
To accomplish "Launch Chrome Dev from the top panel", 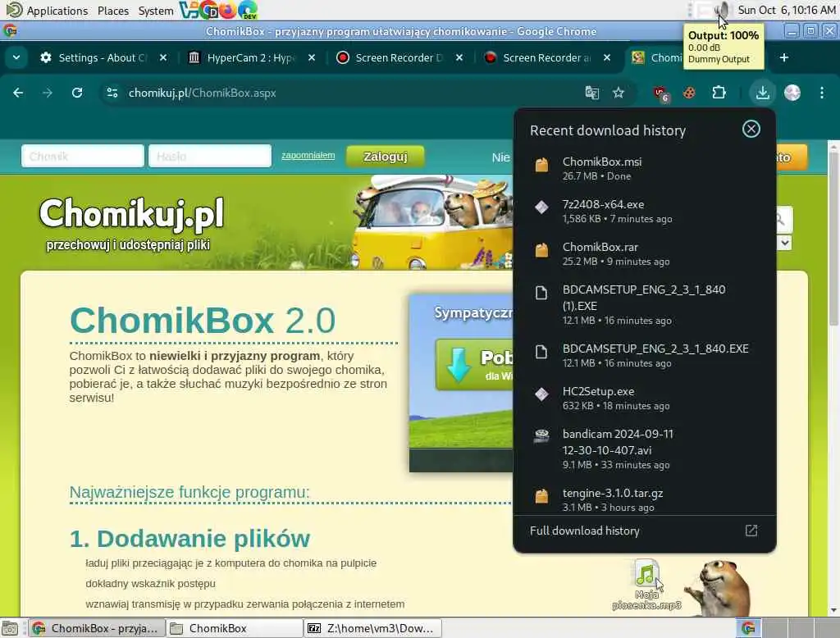I will 208,10.
